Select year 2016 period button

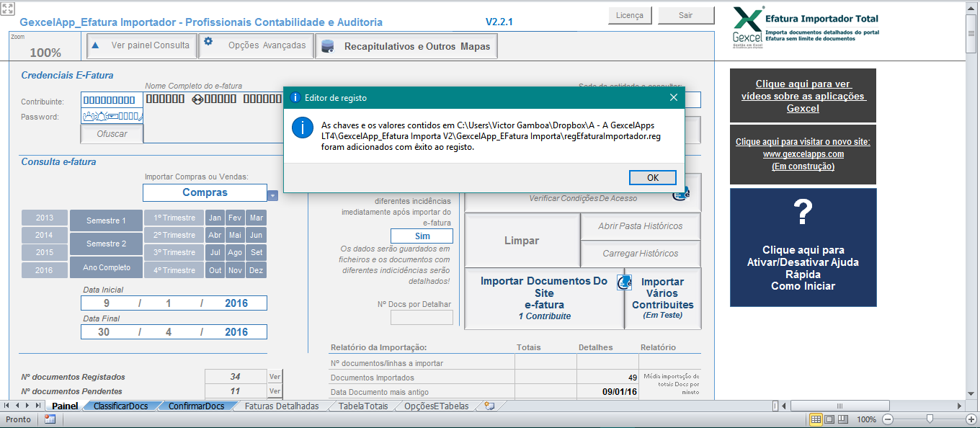(45, 270)
